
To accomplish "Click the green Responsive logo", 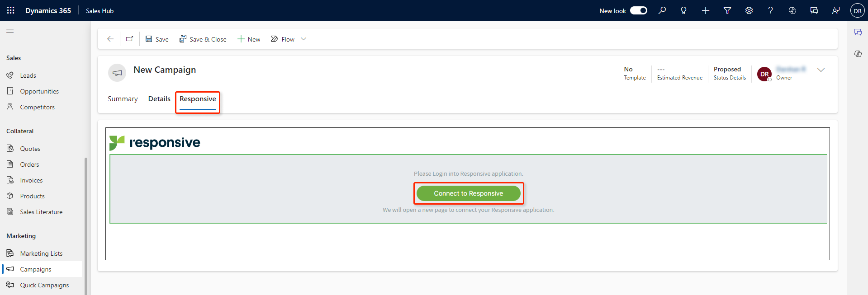I will click(155, 143).
